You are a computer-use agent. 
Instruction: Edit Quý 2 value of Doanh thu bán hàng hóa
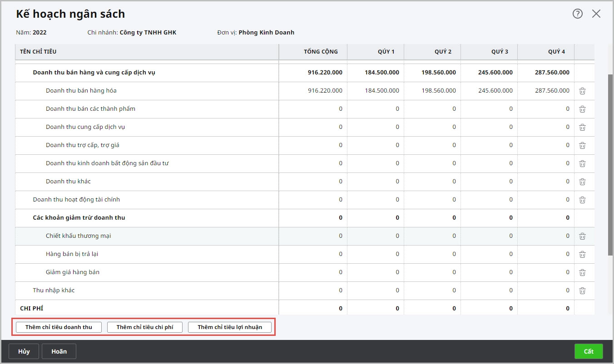(x=432, y=91)
